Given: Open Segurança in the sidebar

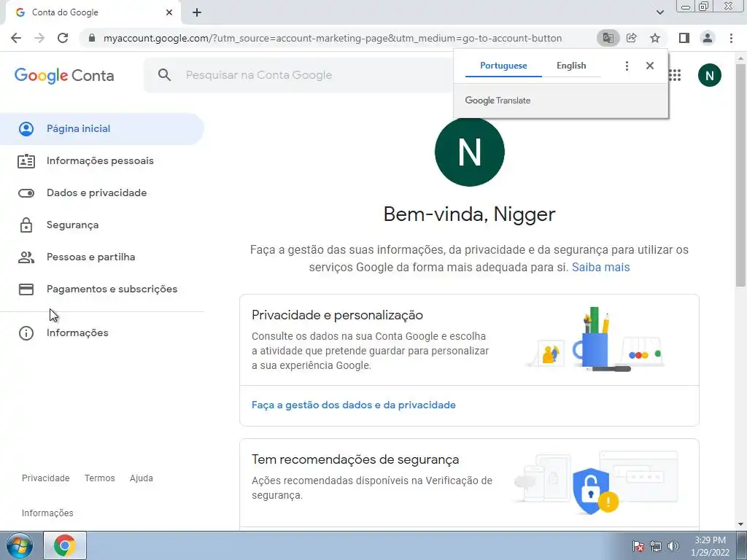Looking at the screenshot, I should (102, 225).
